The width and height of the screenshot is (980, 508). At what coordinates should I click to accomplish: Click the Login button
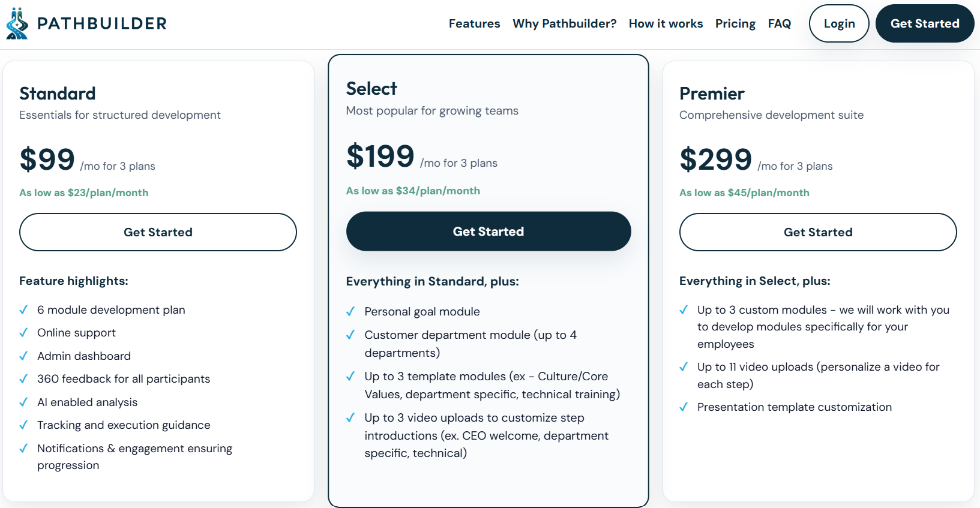coord(839,23)
